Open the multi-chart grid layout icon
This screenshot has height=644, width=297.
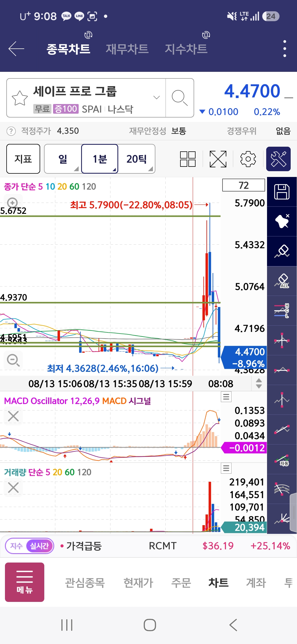[x=188, y=159]
